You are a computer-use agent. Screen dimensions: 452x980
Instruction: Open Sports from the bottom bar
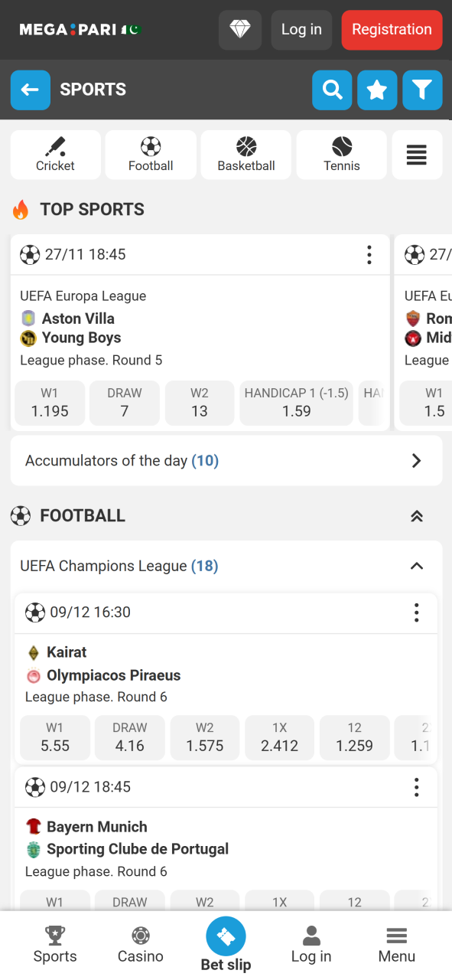tap(54, 944)
